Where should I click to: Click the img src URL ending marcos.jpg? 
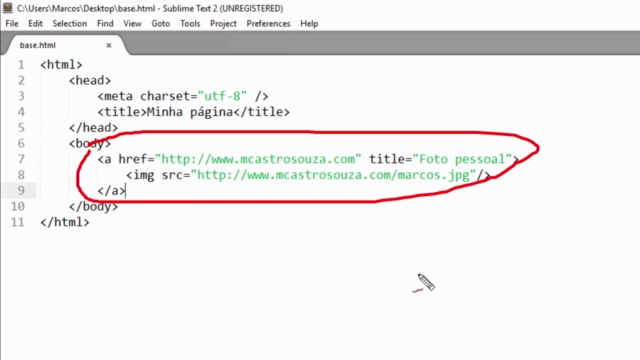tap(333, 175)
